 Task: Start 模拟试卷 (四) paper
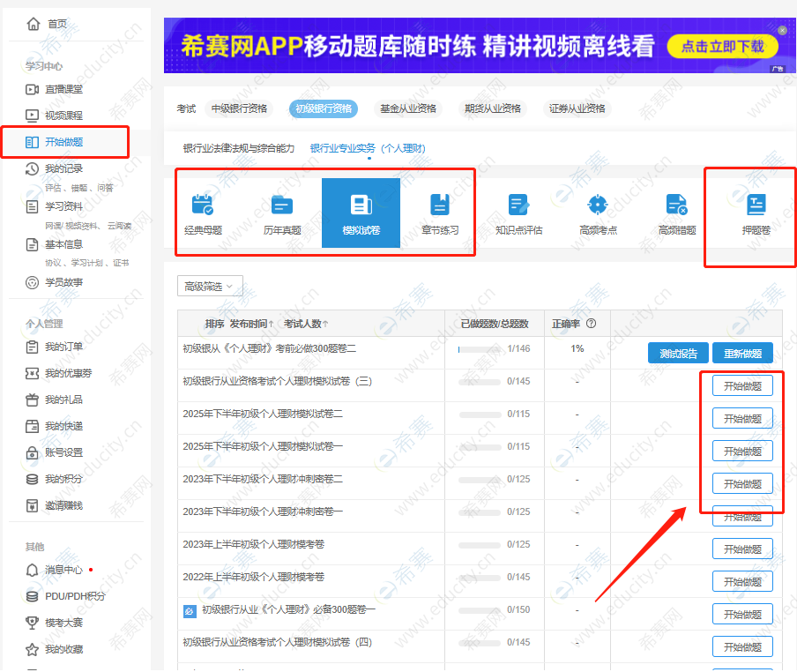pyautogui.click(x=742, y=647)
